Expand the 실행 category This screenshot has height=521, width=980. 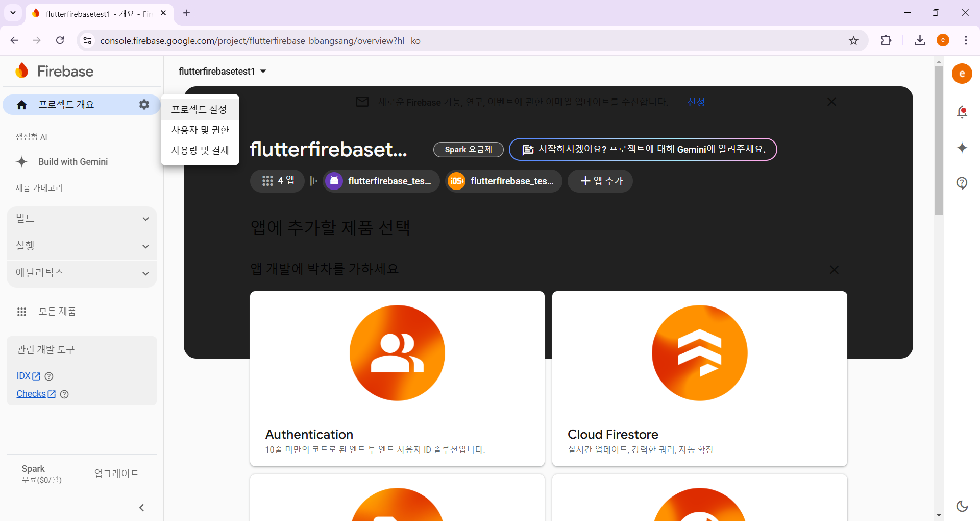(82, 246)
